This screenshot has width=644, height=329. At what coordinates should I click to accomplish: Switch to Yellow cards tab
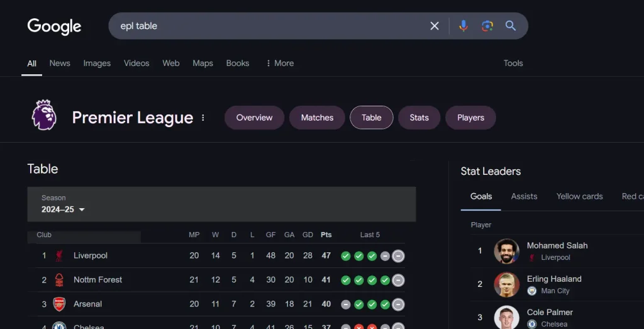coord(579,196)
